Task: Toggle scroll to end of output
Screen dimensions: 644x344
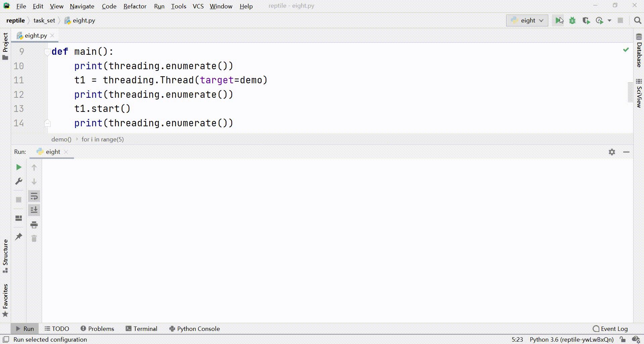Action: pos(34,210)
